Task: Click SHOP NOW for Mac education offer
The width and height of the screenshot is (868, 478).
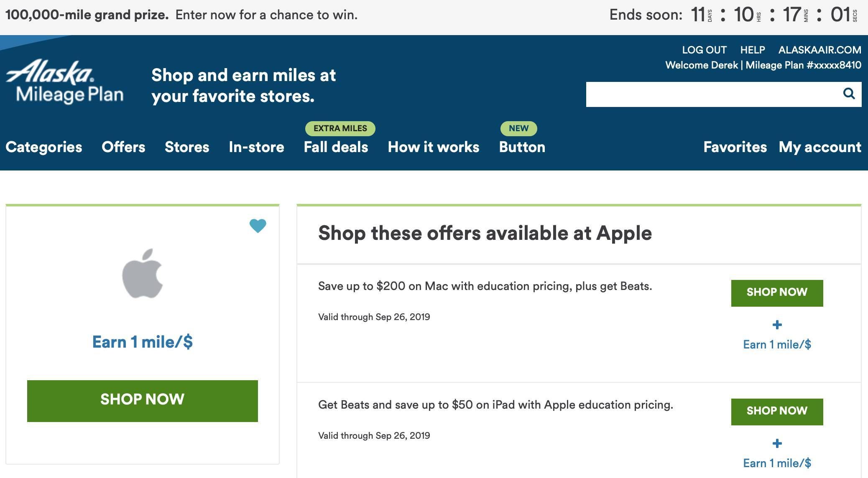Action: 777,293
